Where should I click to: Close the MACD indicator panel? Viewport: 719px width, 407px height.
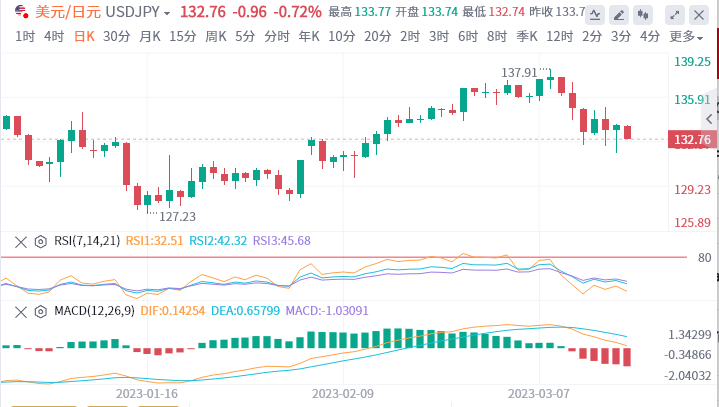(x=21, y=312)
